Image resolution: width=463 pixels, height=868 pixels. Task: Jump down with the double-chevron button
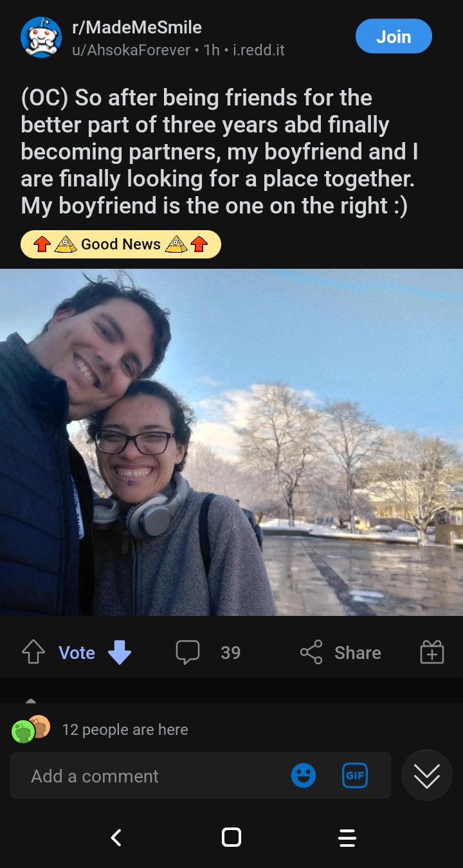pyautogui.click(x=427, y=775)
